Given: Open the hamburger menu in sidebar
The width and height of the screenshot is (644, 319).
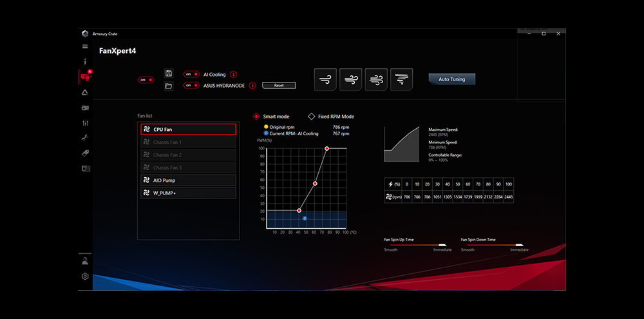Looking at the screenshot, I should 85,46.
